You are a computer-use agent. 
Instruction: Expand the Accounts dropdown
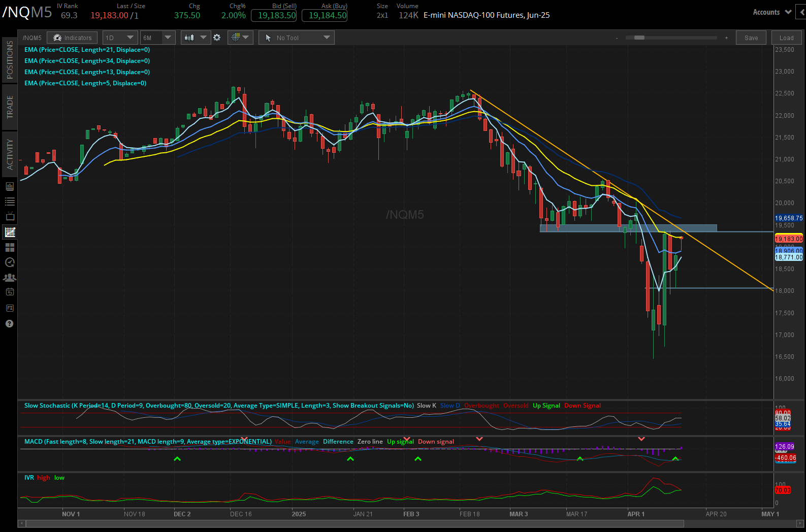(x=772, y=12)
